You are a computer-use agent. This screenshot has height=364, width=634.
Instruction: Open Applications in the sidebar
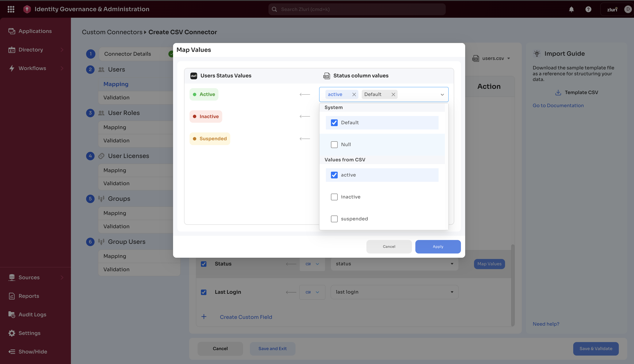pos(35,31)
